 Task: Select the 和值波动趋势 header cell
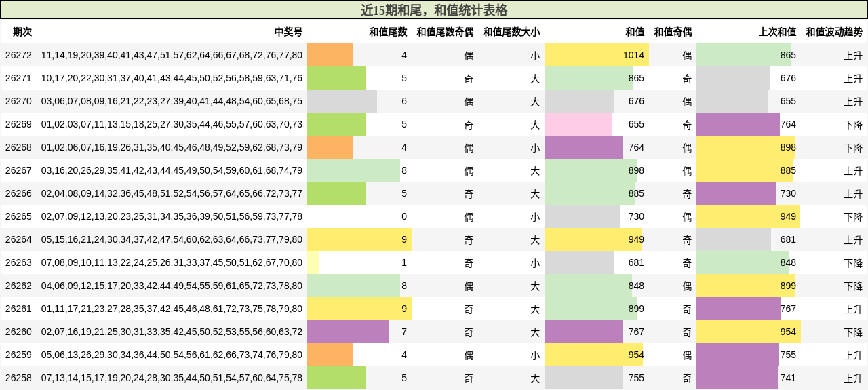coord(834,32)
